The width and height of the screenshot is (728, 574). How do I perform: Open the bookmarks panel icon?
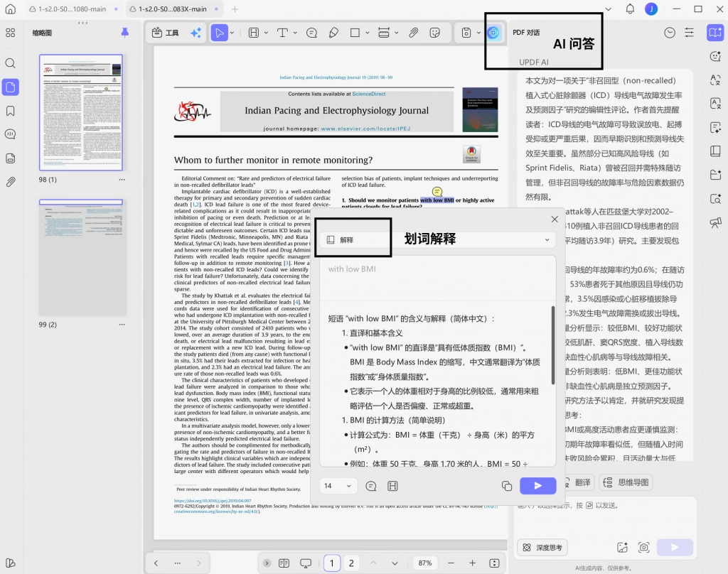click(10, 111)
